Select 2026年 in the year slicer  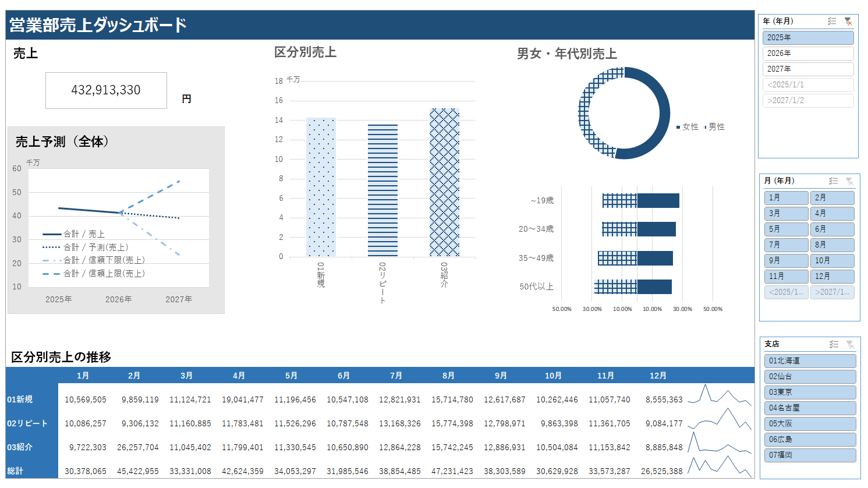coord(807,53)
